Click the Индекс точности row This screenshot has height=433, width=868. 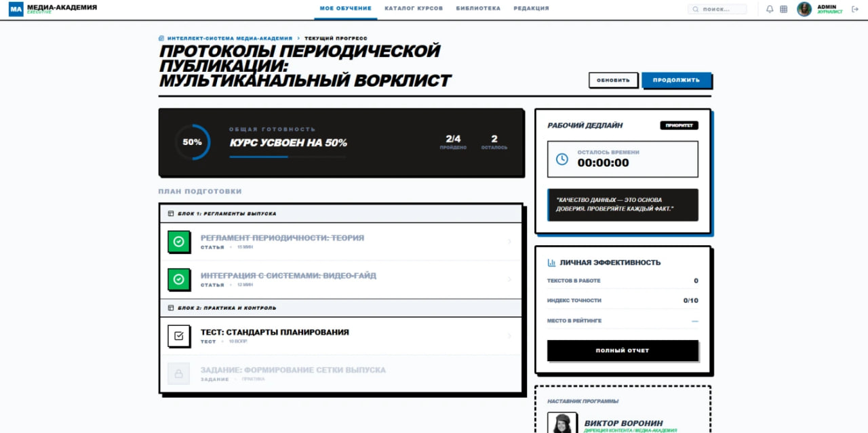click(623, 300)
